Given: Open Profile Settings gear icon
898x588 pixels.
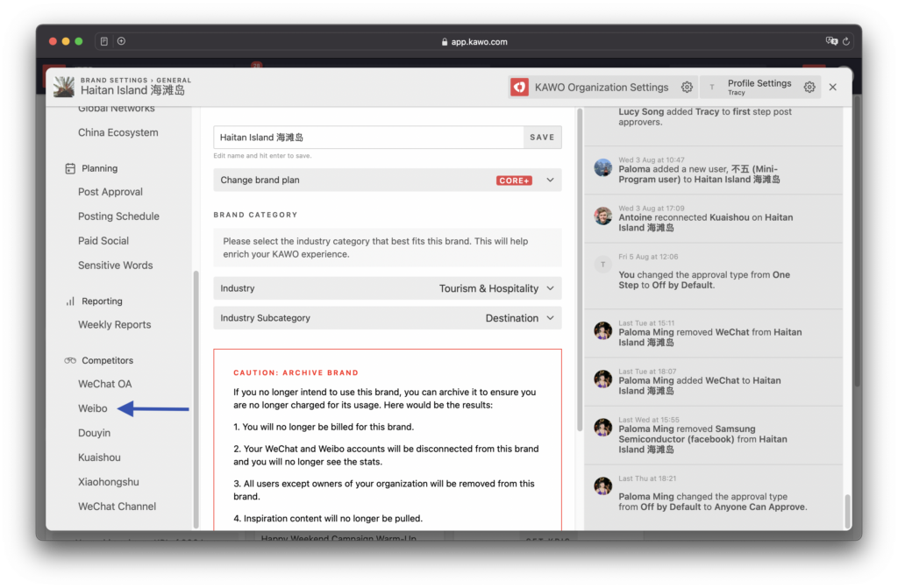Looking at the screenshot, I should pyautogui.click(x=809, y=87).
